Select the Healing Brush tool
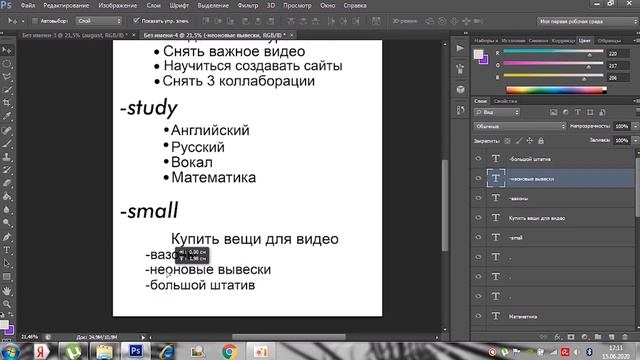Viewport: 640px width, 360px height. [x=7, y=131]
